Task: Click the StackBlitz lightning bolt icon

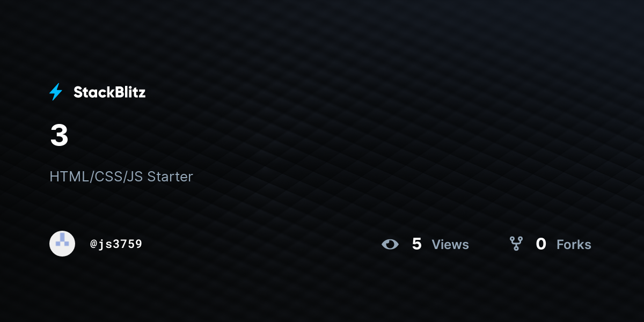Action: (56, 92)
